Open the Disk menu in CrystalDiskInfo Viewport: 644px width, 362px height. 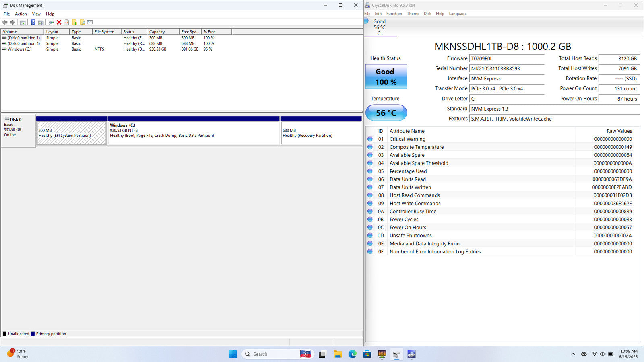427,14
